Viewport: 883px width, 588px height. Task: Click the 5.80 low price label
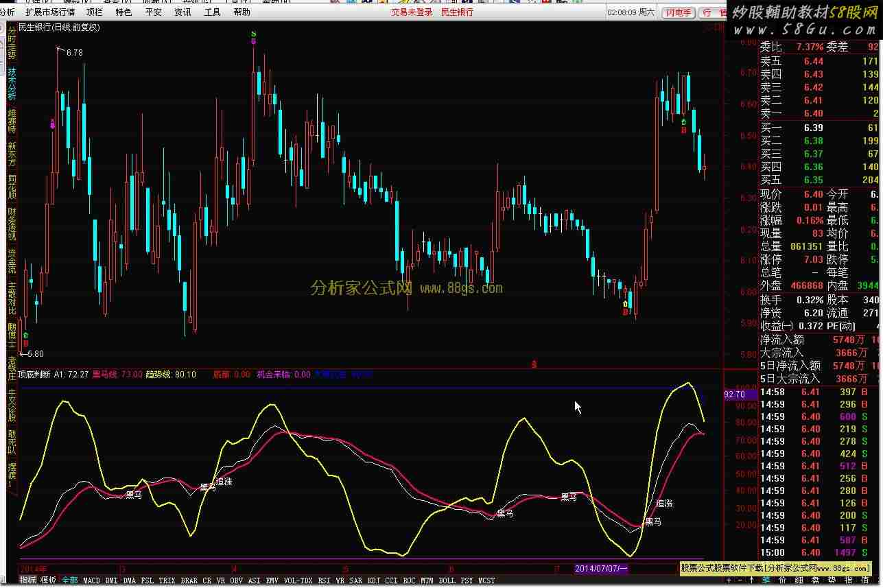pyautogui.click(x=34, y=354)
